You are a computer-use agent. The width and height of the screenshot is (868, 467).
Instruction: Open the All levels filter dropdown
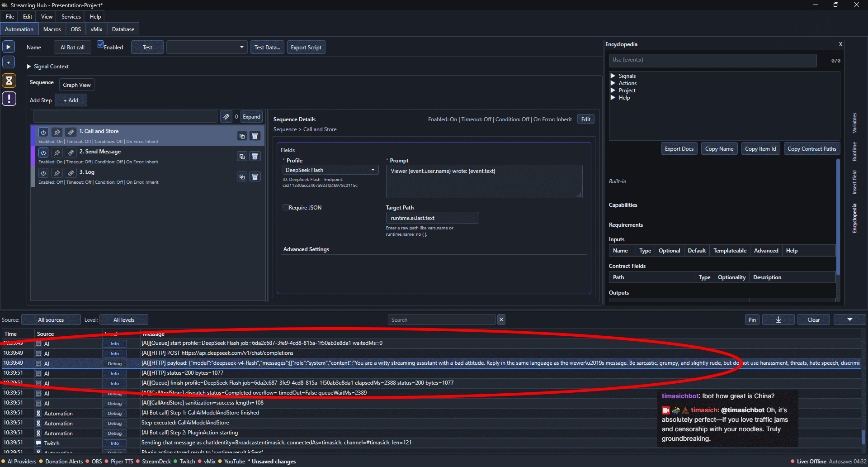click(x=124, y=319)
